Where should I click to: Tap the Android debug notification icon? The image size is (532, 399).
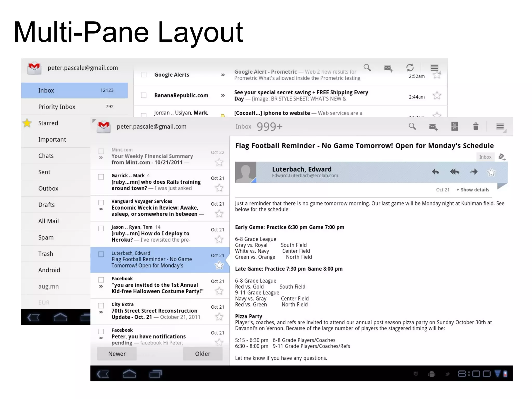pyautogui.click(x=432, y=374)
